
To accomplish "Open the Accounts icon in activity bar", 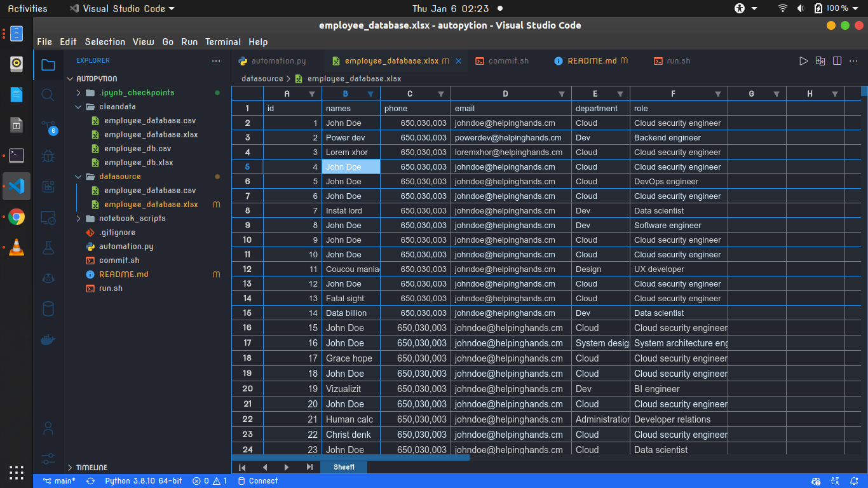I will tap(48, 428).
